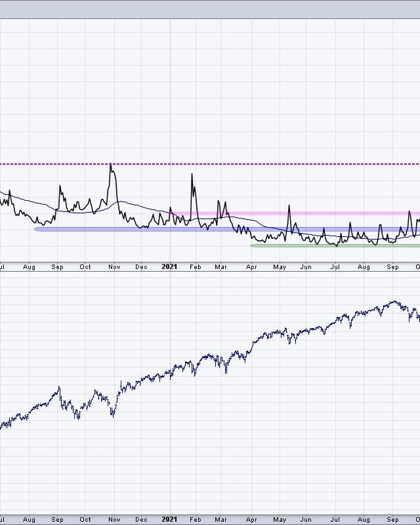
Task: Click the May 2021 spike in upper chart
Action: pos(288,206)
